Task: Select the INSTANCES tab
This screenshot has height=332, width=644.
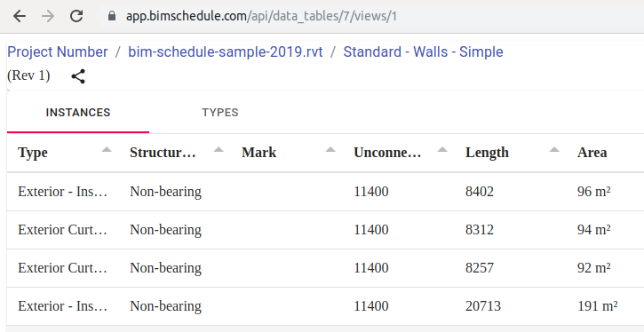Action: pos(78,113)
